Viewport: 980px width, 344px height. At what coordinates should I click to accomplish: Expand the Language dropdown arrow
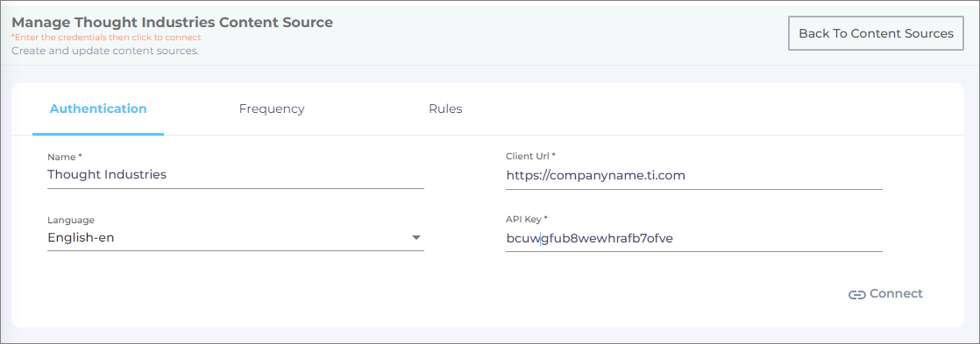pyautogui.click(x=416, y=238)
